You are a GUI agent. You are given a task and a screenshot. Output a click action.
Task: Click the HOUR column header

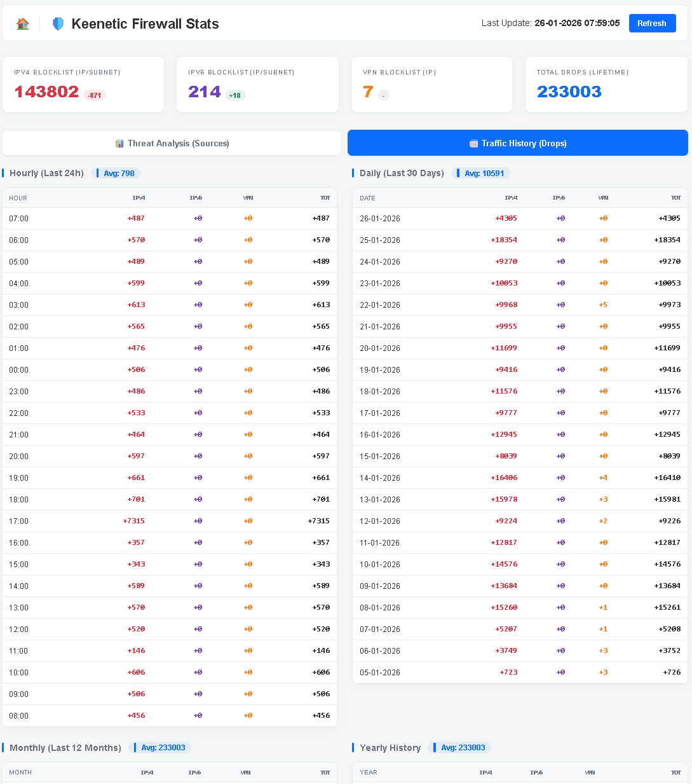tap(18, 198)
